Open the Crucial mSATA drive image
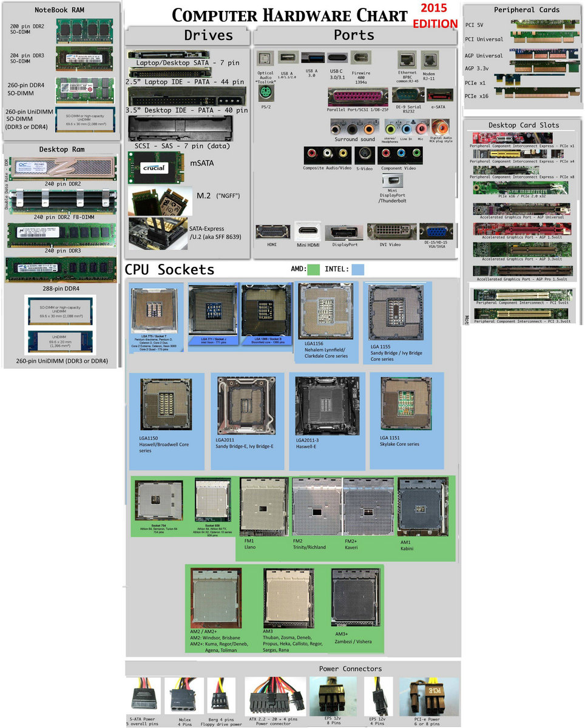The height and width of the screenshot is (728, 585). click(152, 167)
